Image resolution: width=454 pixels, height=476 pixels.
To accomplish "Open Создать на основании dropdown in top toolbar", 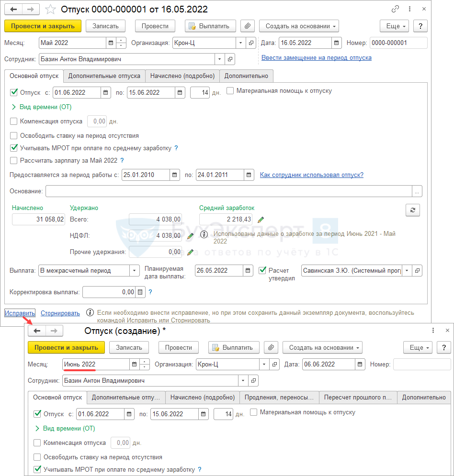I will (x=298, y=26).
